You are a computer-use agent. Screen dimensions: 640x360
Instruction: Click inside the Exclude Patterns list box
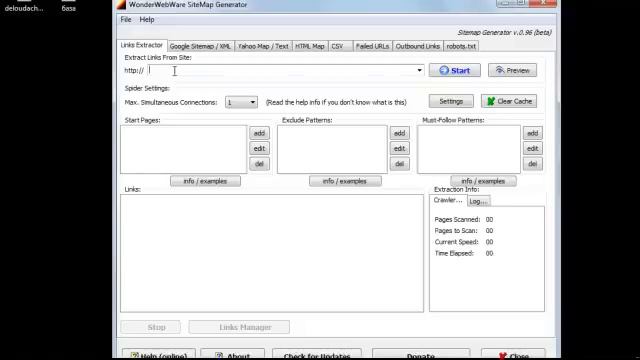[x=332, y=149]
